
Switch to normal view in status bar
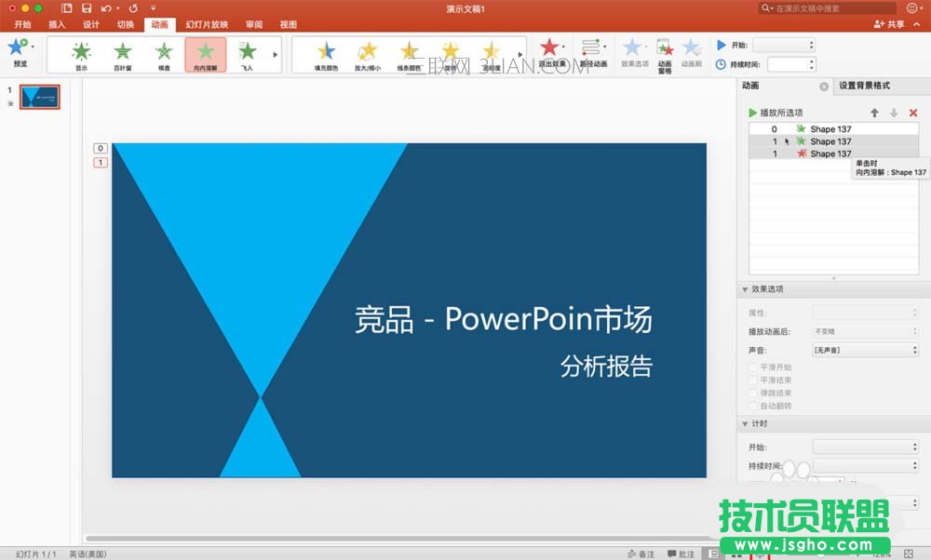[x=714, y=553]
